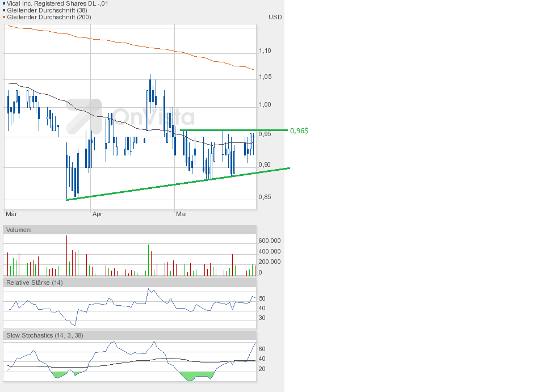Click the dark Gleitender Durchschnitt (38) legend marker
The height and width of the screenshot is (392, 545).
4,10
